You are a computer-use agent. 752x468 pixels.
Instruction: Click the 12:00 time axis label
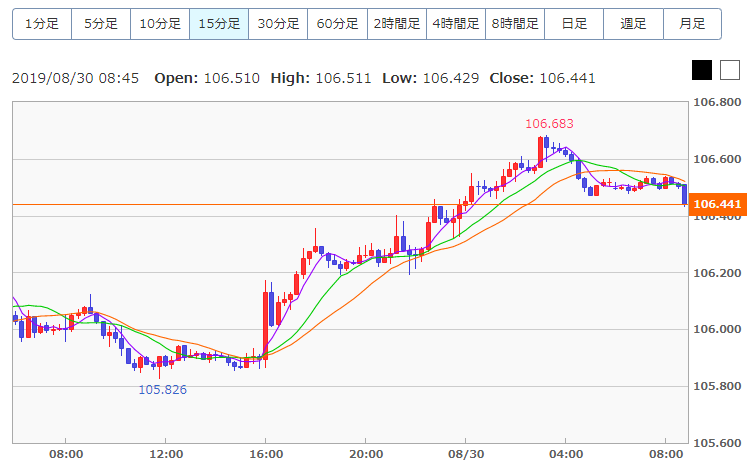166,454
